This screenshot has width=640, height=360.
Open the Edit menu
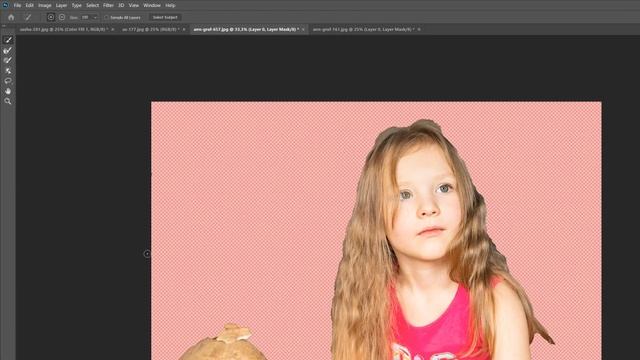click(29, 5)
